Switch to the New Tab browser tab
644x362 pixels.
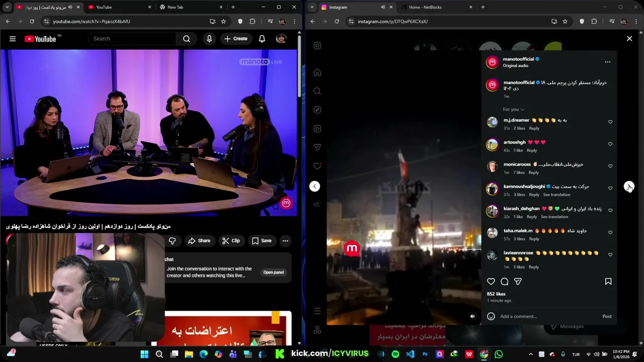pyautogui.click(x=191, y=7)
